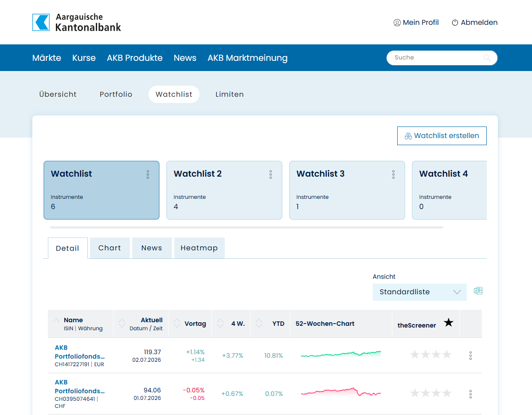Click the +0.67% four-week value
This screenshot has width=532, height=415.
point(232,394)
